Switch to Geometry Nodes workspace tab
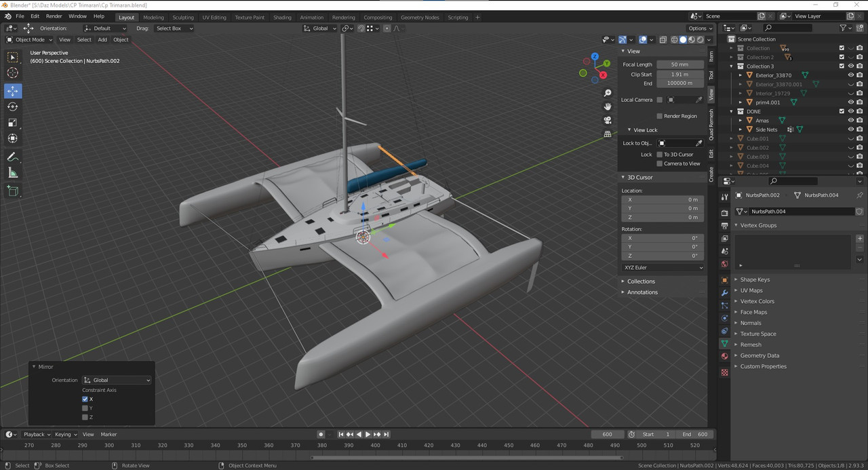Image resolution: width=868 pixels, height=470 pixels. pos(420,18)
